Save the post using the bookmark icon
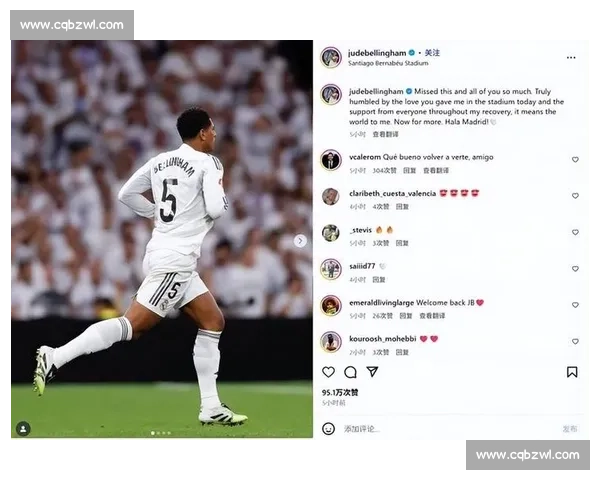The image size is (600, 480). click(x=572, y=372)
